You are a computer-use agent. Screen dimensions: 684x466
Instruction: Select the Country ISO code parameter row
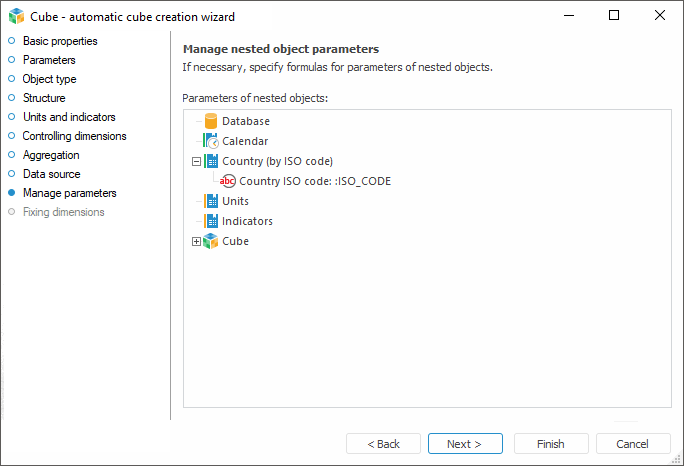tap(315, 181)
